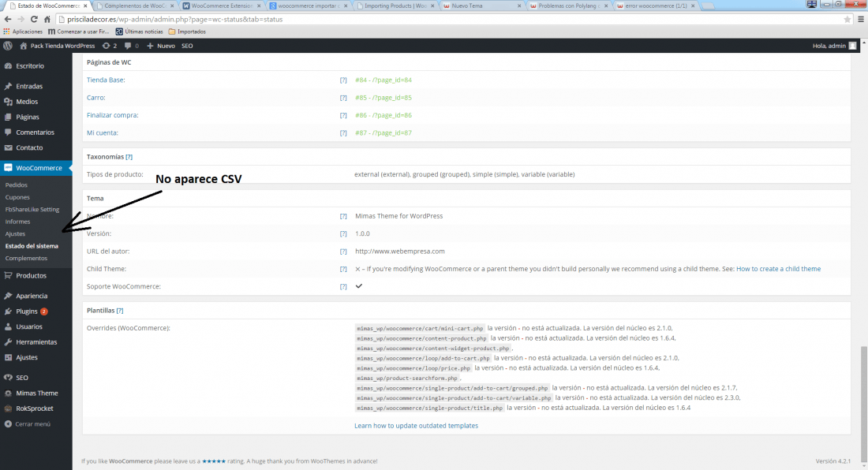Bookmark page using the star icon
This screenshot has width=868, height=470.
tap(847, 20)
